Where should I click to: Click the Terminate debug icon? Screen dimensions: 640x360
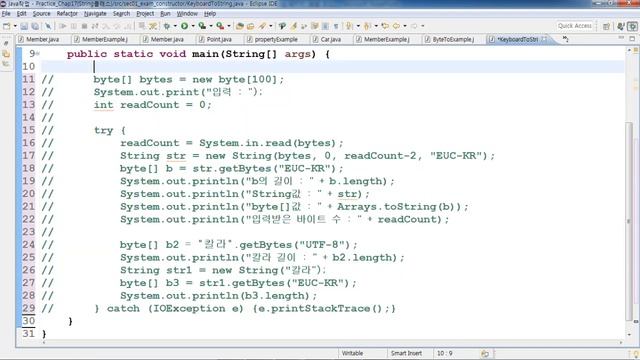(x=84, y=26)
